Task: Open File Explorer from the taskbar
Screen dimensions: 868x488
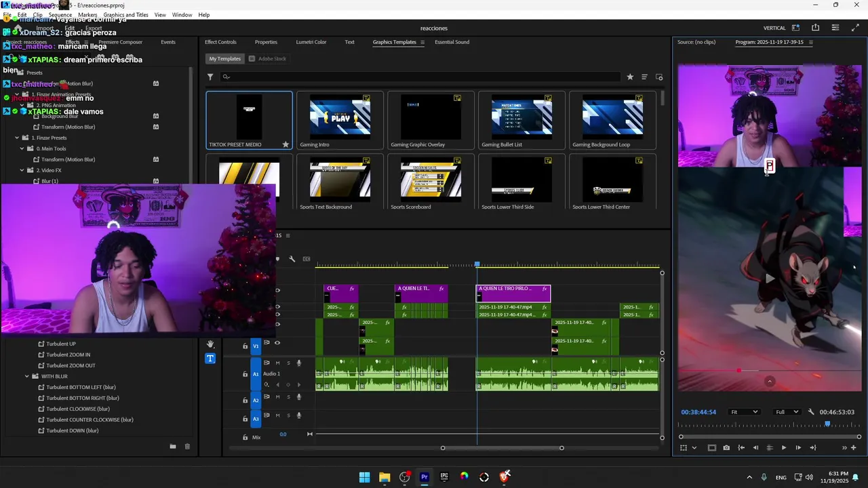Action: pos(384,477)
